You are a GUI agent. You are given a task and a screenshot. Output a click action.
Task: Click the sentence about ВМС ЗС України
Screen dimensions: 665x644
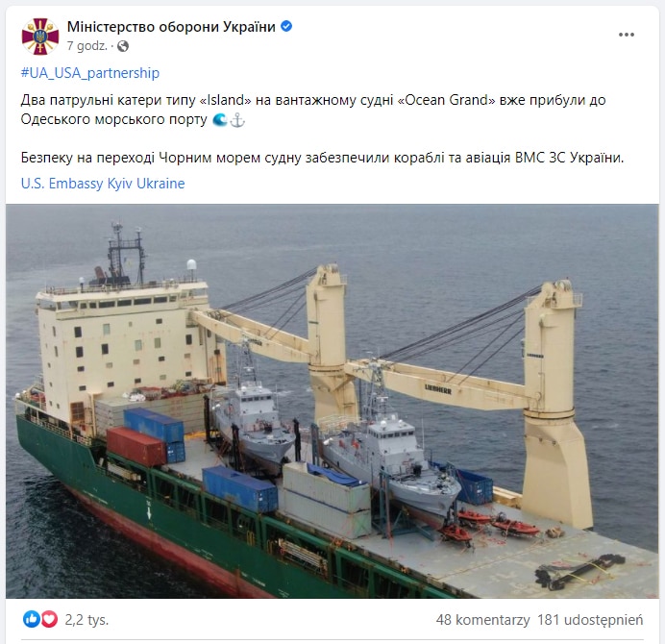pos(322,158)
